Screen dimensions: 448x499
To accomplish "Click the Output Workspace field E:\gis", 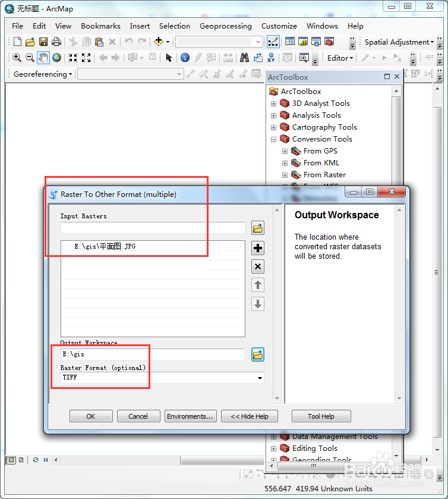I will coord(153,354).
